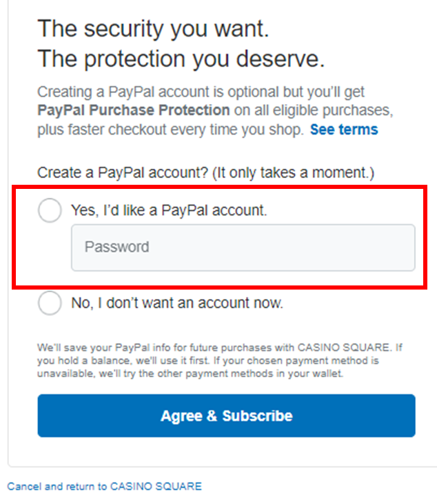Focus the Password input field
The height and width of the screenshot is (504, 437).
(243, 247)
